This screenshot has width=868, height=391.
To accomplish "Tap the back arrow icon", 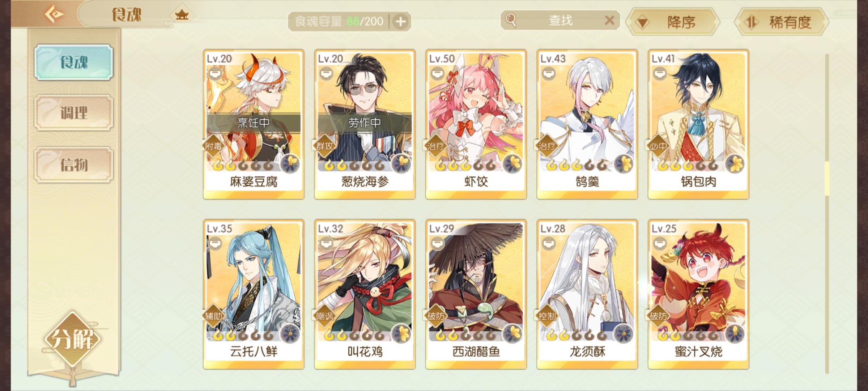I will click(54, 14).
